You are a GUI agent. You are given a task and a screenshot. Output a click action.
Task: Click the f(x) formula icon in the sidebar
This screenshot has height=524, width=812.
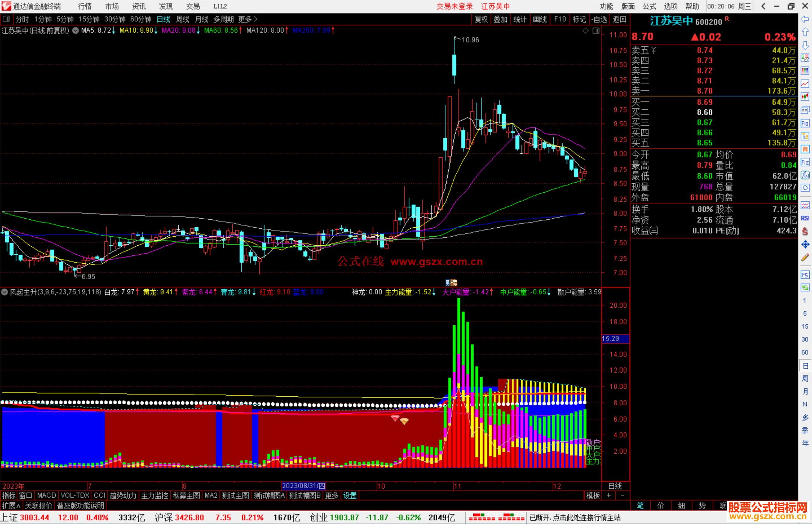click(805, 175)
